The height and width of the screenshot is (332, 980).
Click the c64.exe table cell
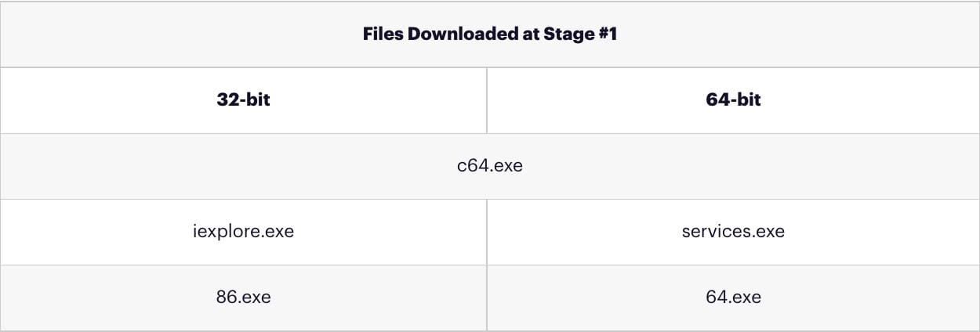(x=490, y=166)
